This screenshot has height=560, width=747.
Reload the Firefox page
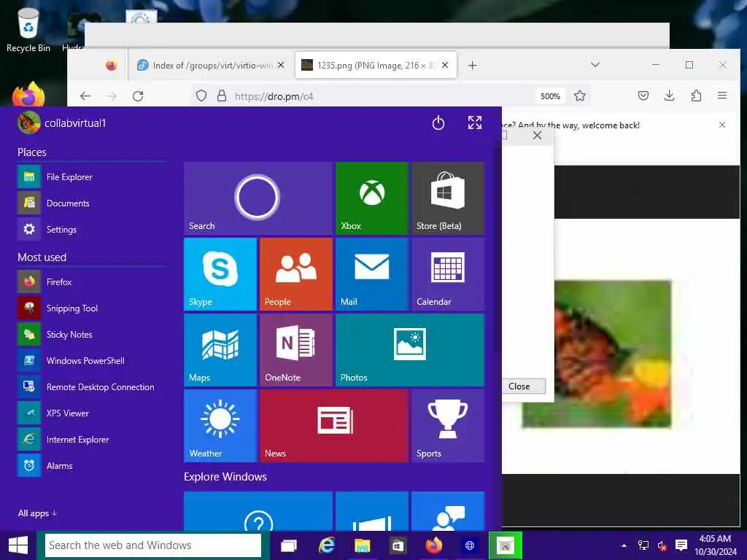tap(138, 96)
